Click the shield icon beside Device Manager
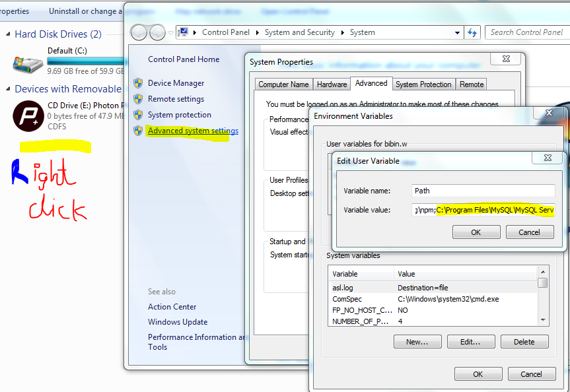 click(138, 83)
